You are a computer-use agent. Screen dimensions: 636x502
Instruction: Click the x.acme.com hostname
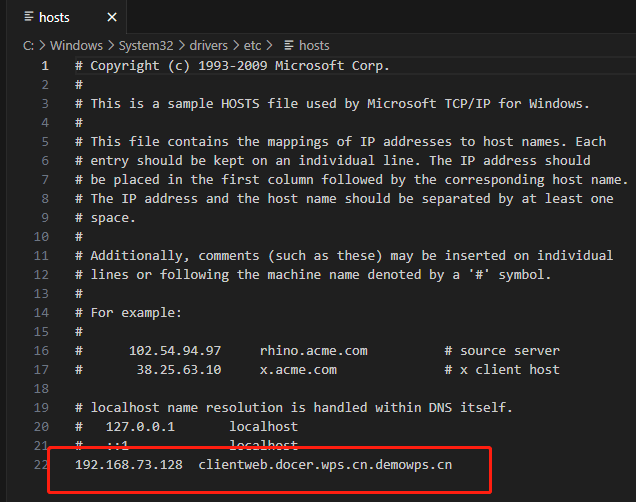[298, 370]
